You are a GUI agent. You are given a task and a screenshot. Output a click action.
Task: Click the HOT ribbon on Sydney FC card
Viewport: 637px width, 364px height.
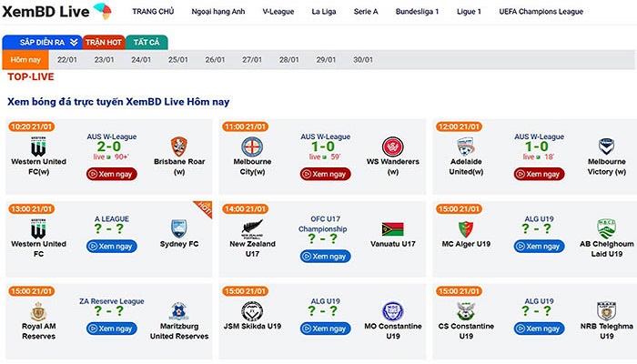[205, 208]
